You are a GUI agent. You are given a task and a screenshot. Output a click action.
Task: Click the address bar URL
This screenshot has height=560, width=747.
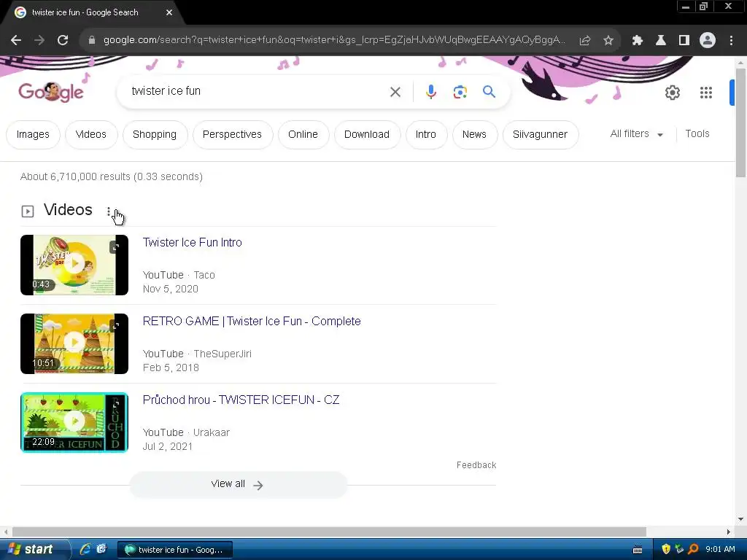(x=333, y=40)
